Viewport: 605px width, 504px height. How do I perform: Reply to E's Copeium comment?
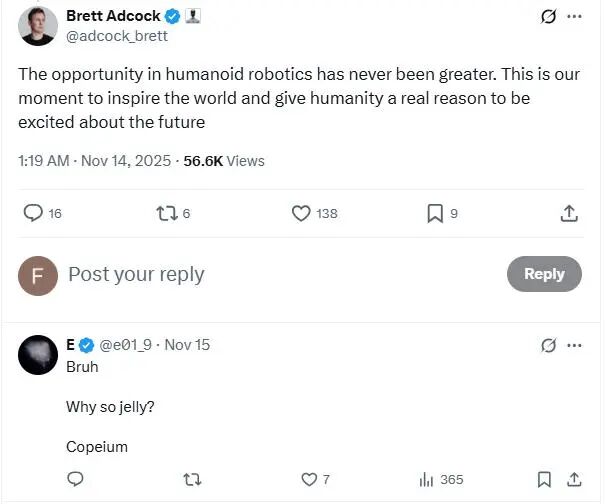(75, 479)
